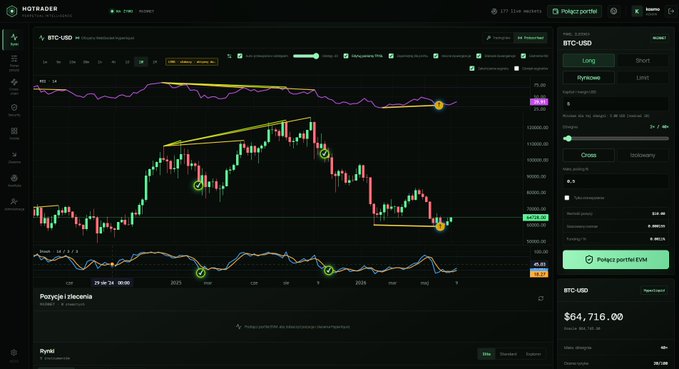
Task: Click the RSI value tag on the right axis
Action: click(539, 102)
